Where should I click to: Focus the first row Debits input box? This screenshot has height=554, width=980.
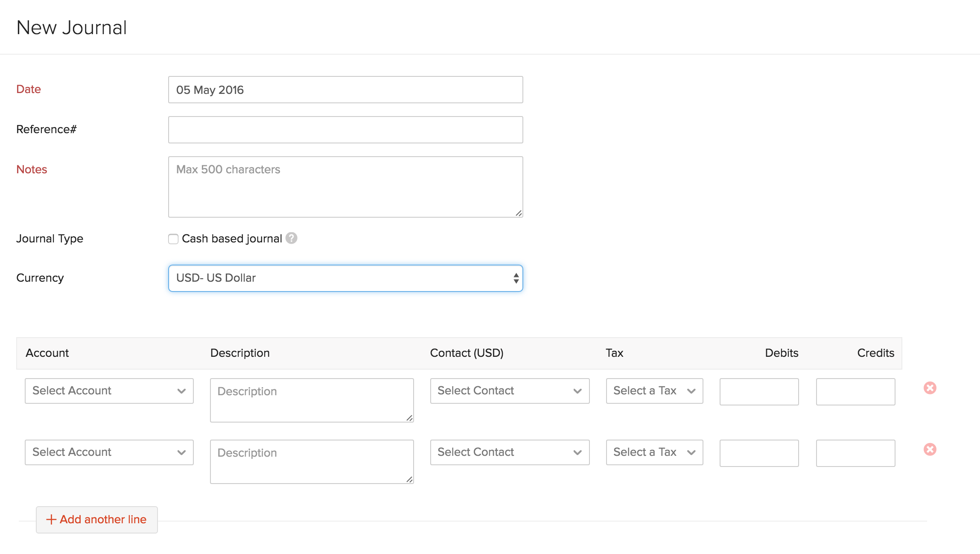[759, 392]
